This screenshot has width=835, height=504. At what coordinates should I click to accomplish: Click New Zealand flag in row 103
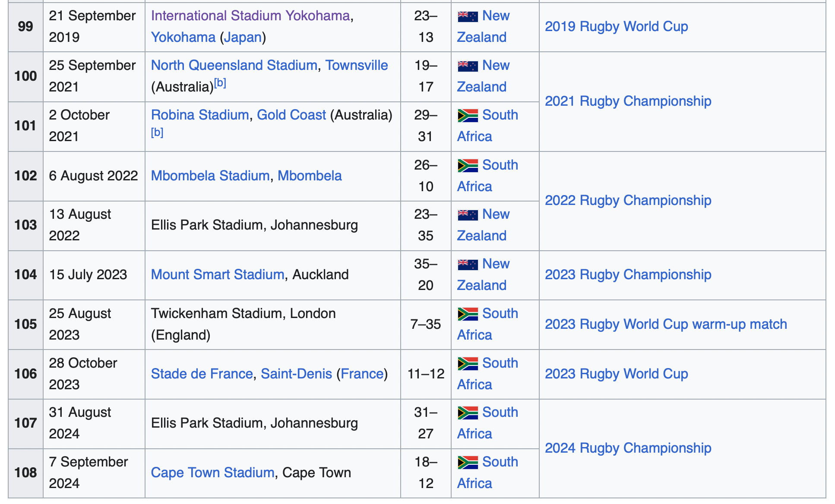click(468, 215)
